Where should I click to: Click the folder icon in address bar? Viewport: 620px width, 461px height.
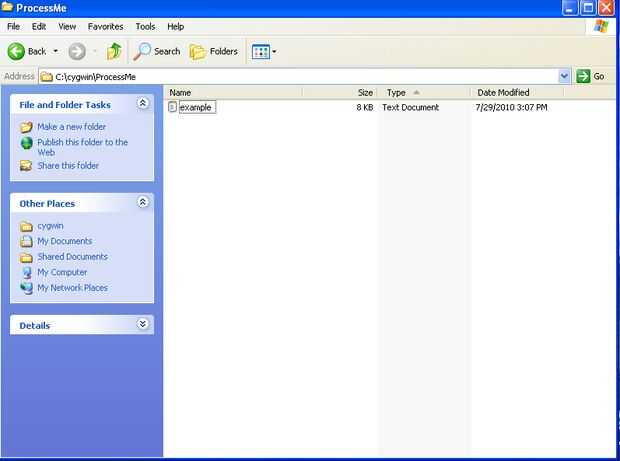[47, 76]
